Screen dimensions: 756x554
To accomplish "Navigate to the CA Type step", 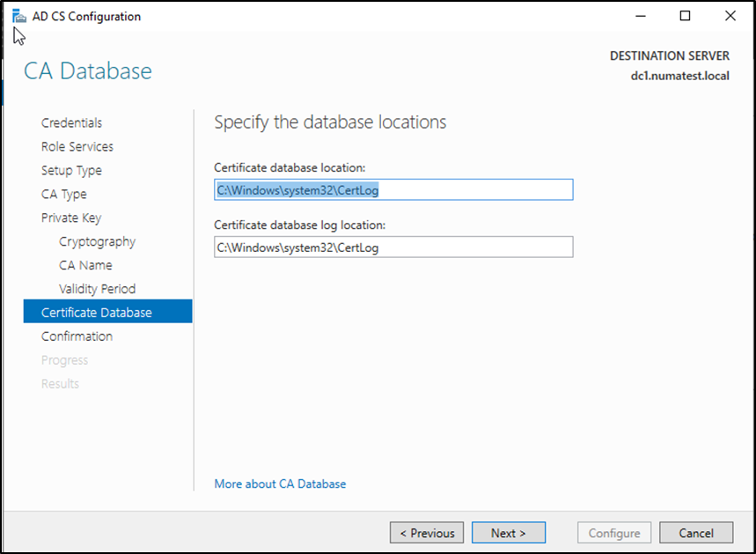I will (x=63, y=195).
